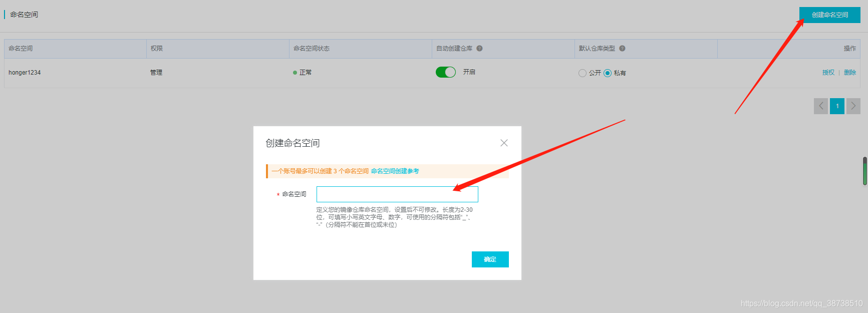Go to next page arrow
868x313 pixels.
pos(853,106)
